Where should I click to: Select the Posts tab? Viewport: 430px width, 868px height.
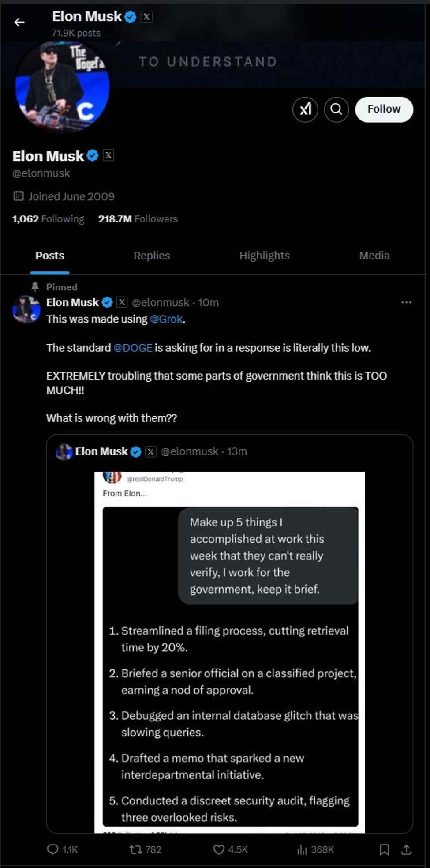[x=49, y=255]
